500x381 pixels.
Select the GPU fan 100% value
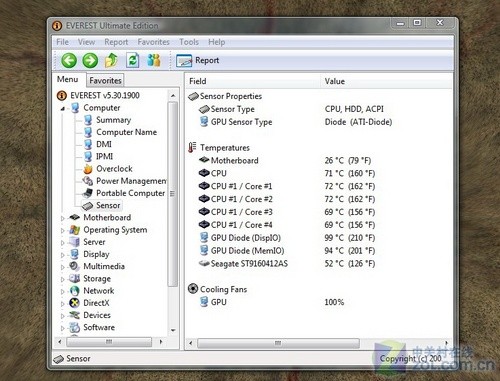334,302
